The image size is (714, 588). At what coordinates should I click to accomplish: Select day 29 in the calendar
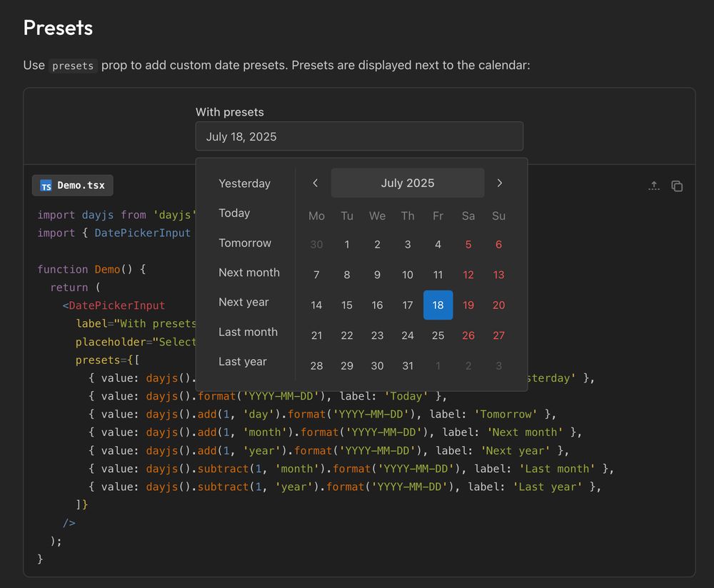(347, 366)
